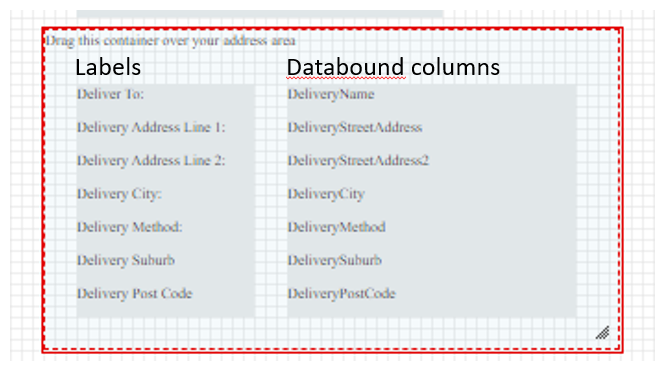Click the DeliveryMethod databound field
This screenshot has width=669, height=376.
point(336,227)
